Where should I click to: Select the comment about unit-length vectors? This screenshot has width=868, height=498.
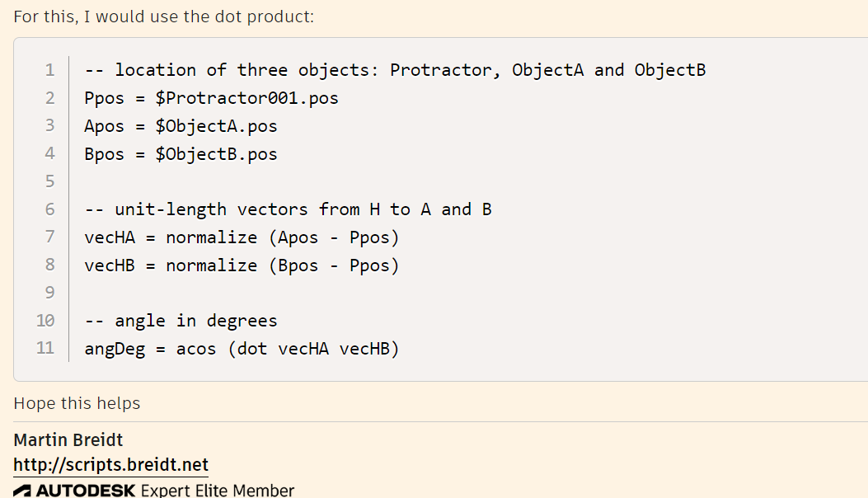coord(287,209)
